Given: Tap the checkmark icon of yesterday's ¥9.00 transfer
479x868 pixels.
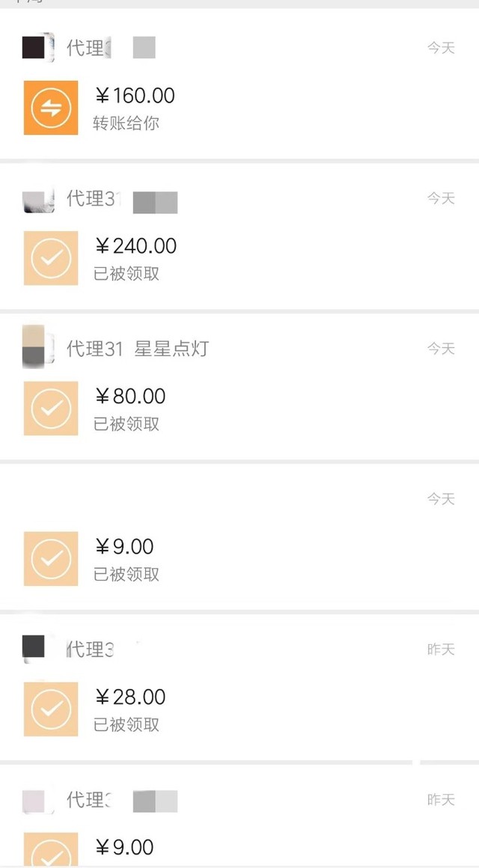Looking at the screenshot, I should [51, 849].
